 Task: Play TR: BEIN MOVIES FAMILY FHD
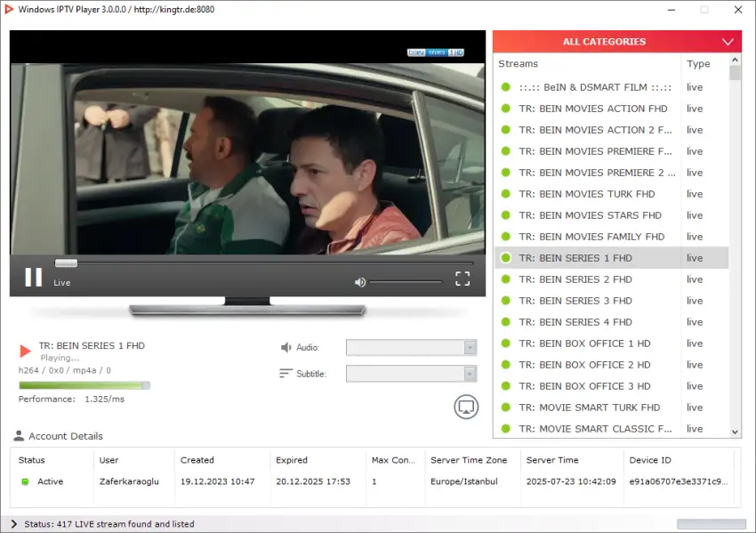(x=611, y=237)
